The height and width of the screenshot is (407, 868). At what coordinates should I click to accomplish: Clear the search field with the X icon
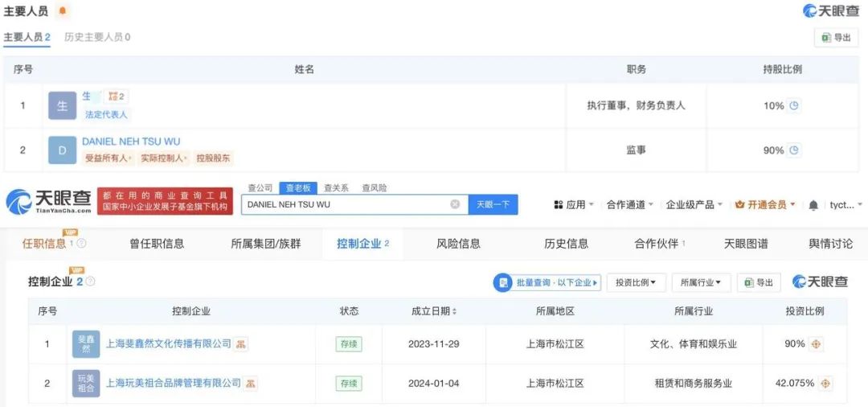455,204
